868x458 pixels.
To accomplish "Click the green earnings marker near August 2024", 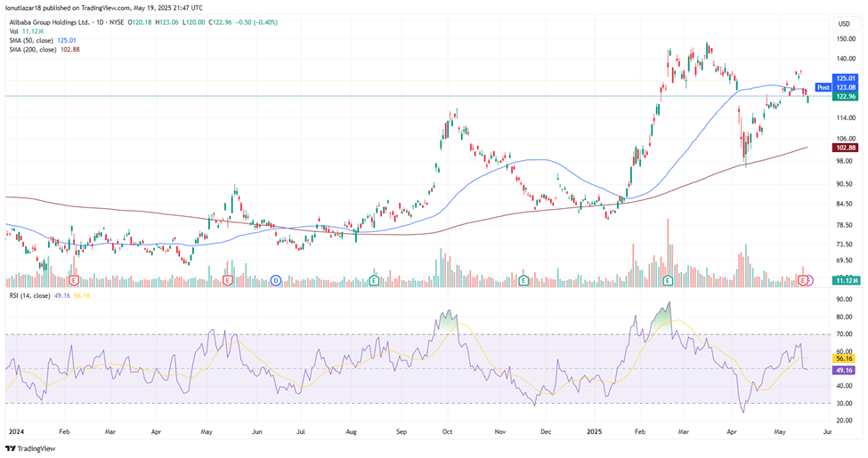I will point(374,280).
